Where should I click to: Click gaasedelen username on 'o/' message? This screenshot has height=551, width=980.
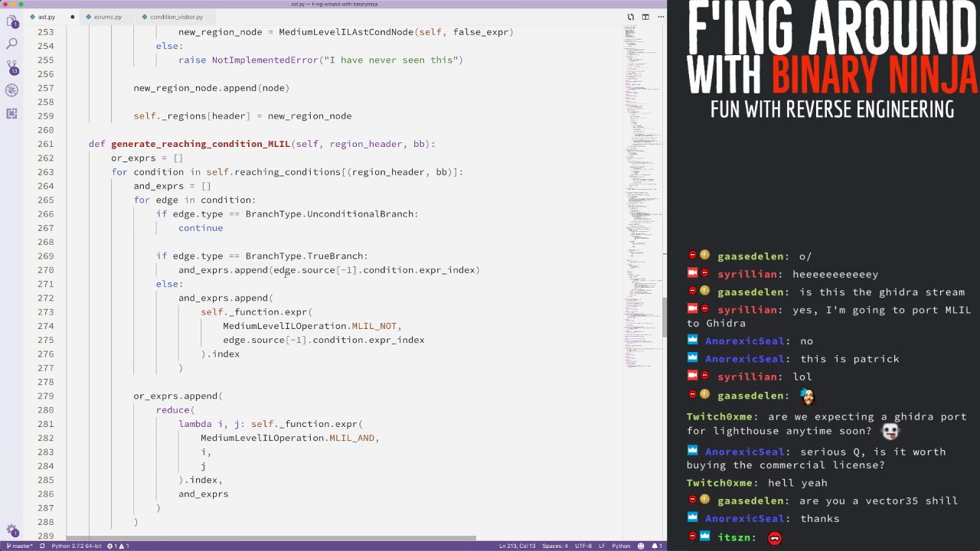point(751,256)
